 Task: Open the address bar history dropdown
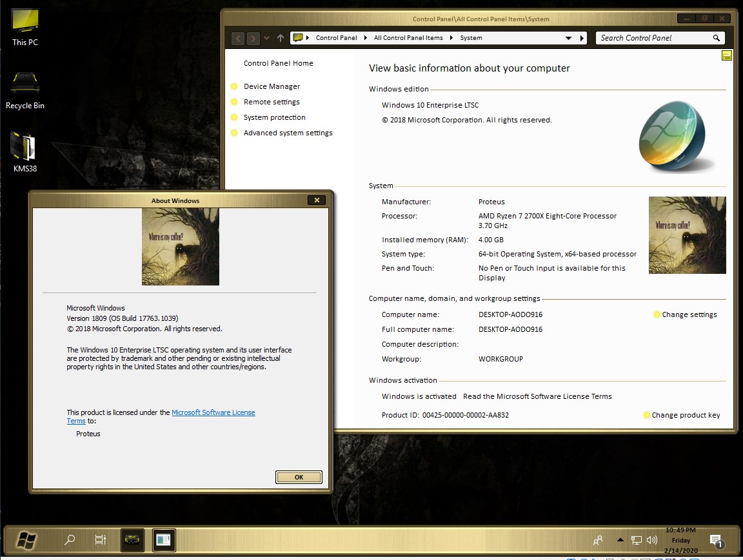[568, 38]
